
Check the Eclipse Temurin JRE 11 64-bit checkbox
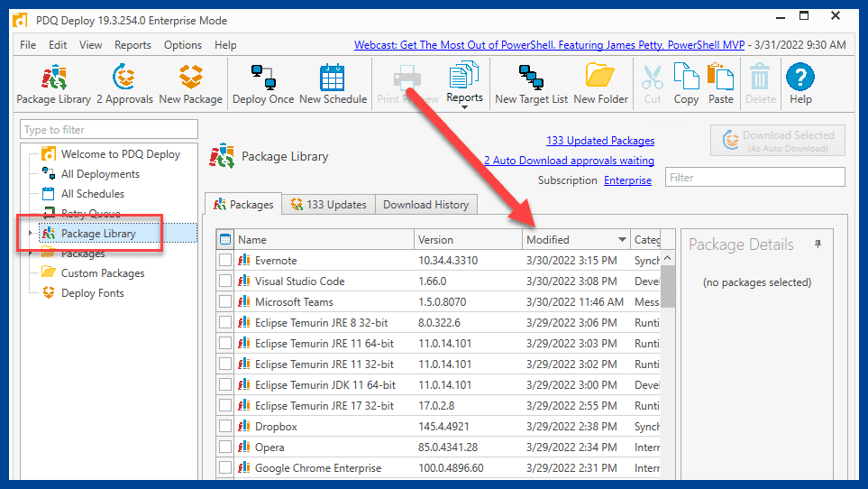coord(224,343)
